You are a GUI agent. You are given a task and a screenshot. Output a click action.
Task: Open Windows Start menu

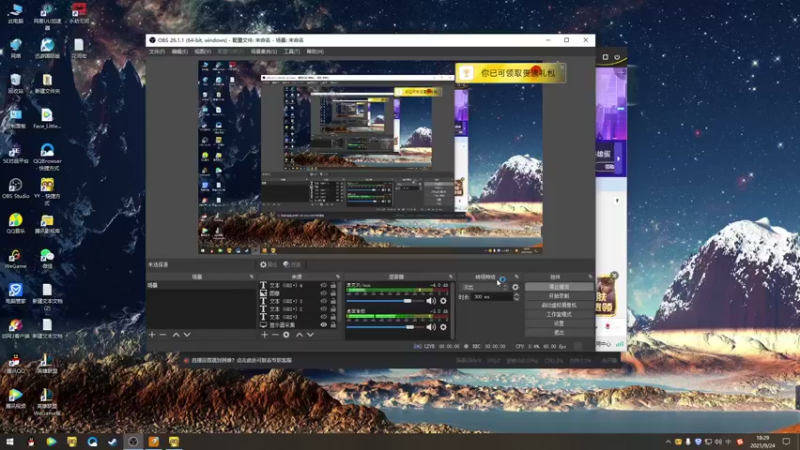10,441
